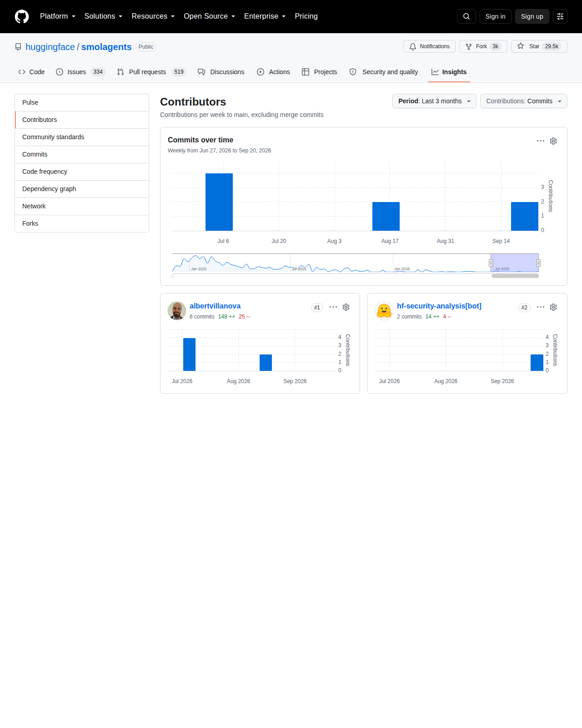Fork the smolagents repository
582x728 pixels.
483,46
